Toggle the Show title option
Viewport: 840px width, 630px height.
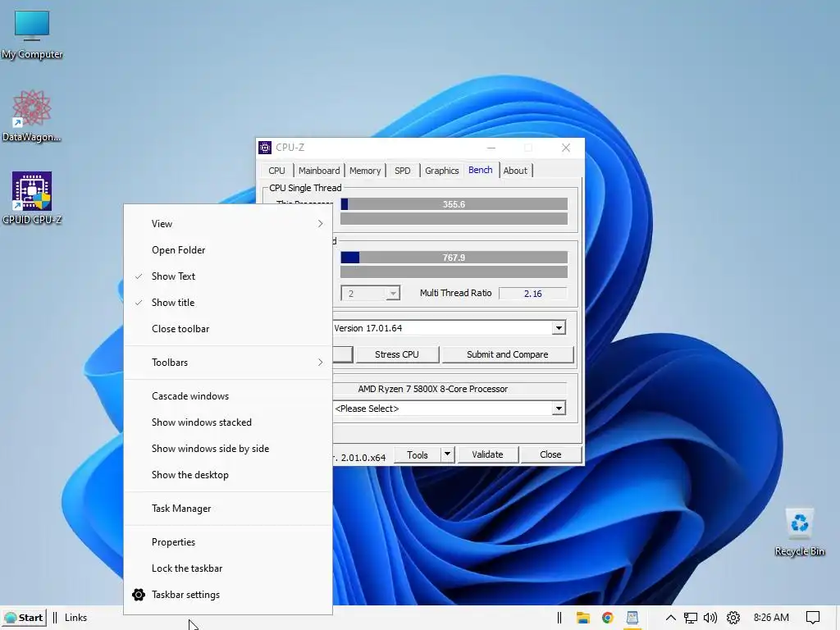(x=228, y=303)
